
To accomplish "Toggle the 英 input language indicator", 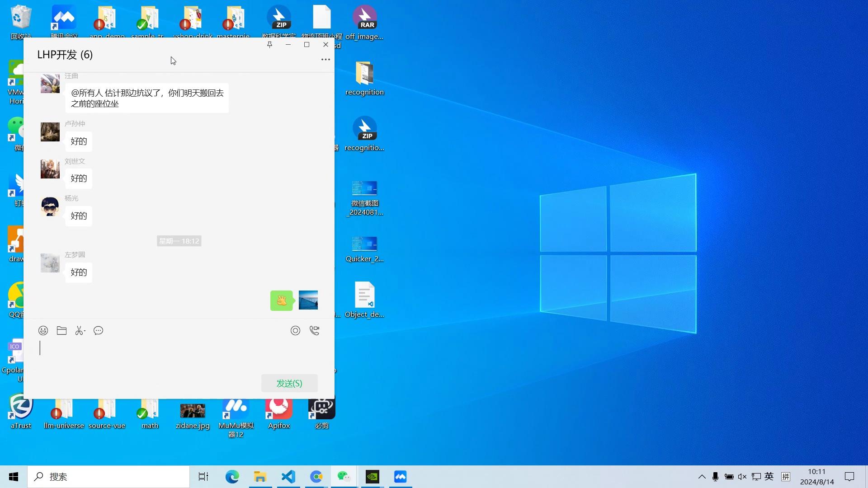I will click(x=769, y=476).
